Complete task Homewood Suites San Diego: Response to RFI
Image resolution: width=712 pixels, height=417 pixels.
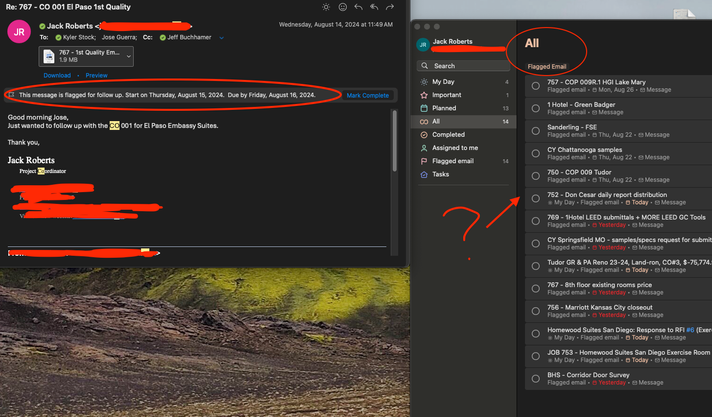pyautogui.click(x=536, y=333)
